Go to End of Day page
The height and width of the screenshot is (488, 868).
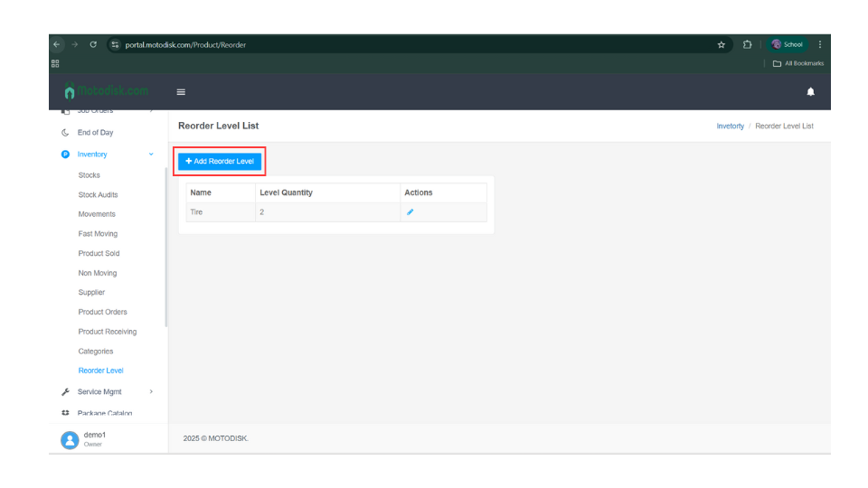tap(95, 133)
